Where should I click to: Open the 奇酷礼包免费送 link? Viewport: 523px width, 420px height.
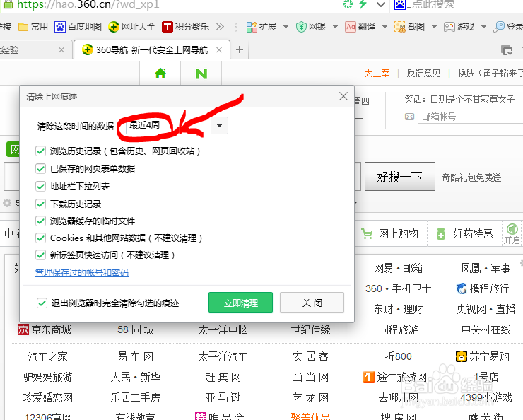click(471, 177)
